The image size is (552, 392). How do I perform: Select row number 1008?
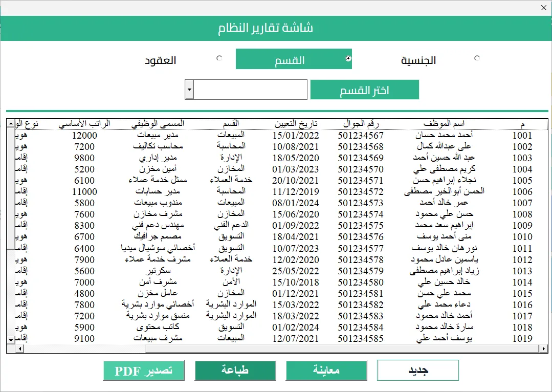pyautogui.click(x=522, y=214)
